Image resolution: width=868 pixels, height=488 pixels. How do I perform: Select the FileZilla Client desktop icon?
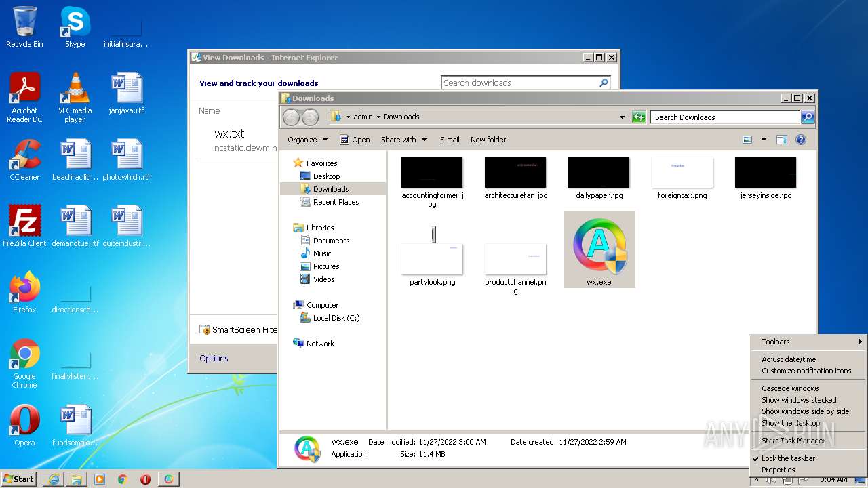24,226
